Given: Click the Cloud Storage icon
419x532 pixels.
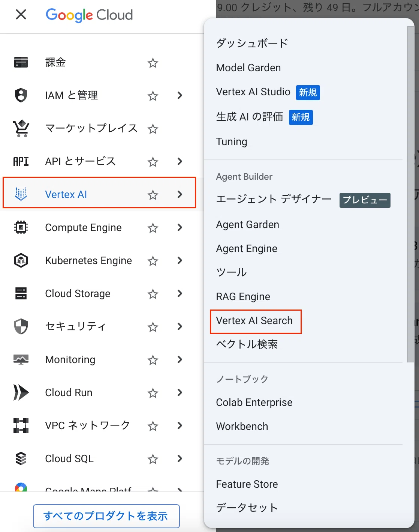Looking at the screenshot, I should [x=21, y=293].
